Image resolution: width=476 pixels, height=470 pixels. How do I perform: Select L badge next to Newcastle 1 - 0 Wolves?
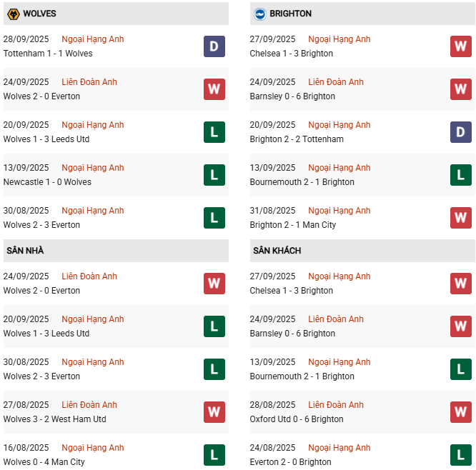[214, 175]
